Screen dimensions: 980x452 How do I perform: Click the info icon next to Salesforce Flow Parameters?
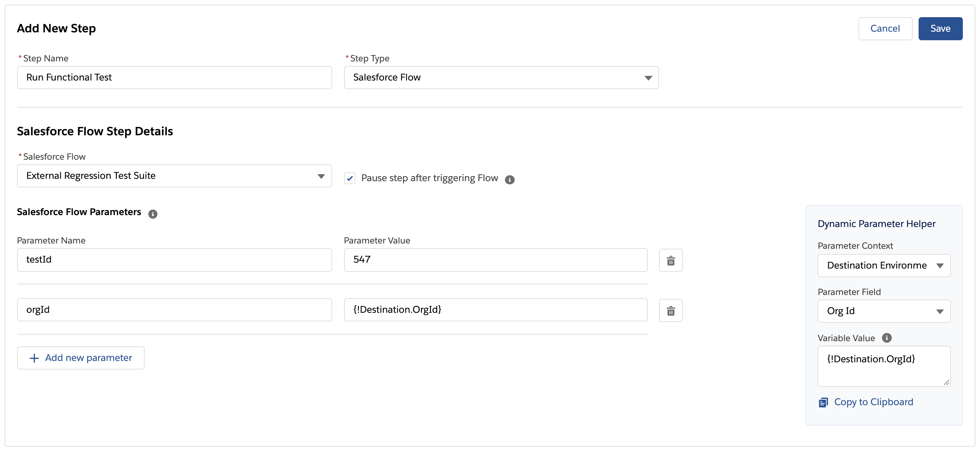153,214
